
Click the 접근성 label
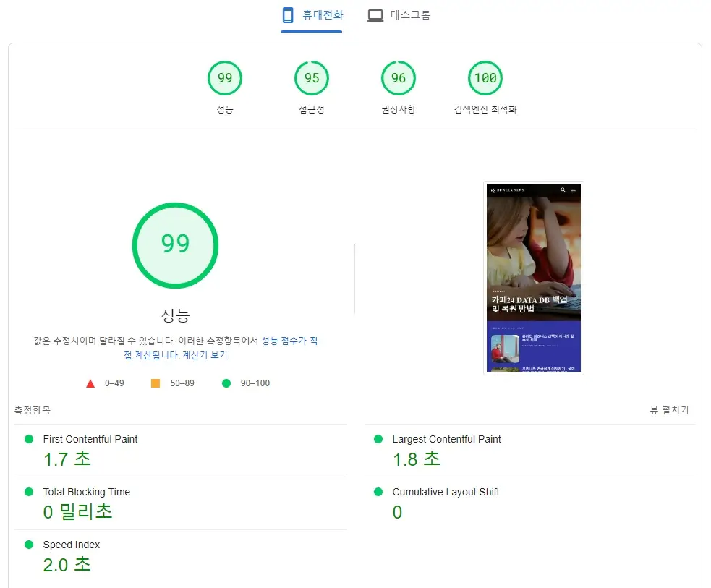pyautogui.click(x=312, y=109)
